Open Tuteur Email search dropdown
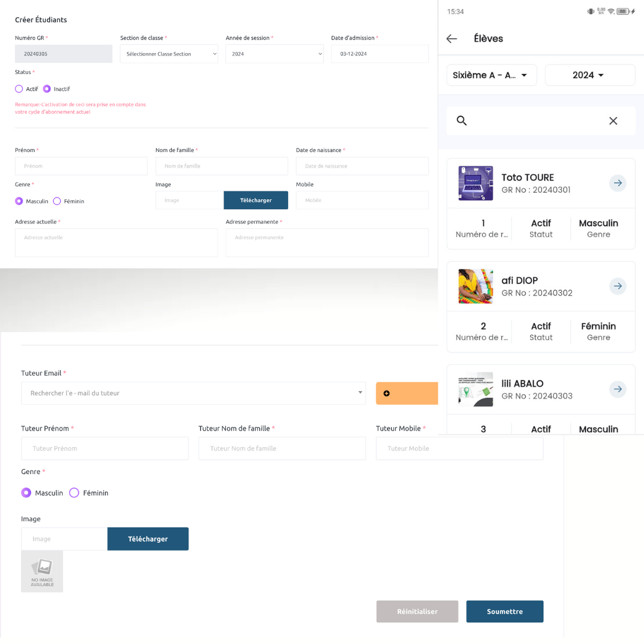The image size is (644, 644). 193,394
